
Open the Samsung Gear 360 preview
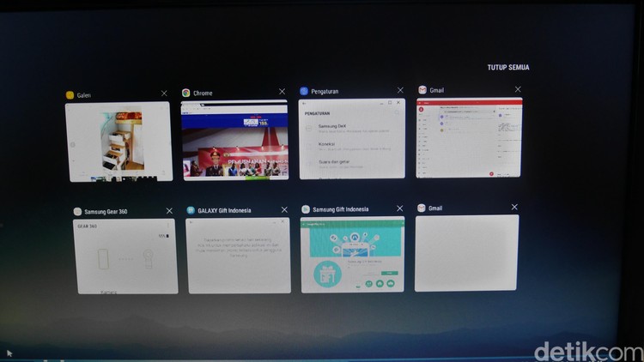125,256
